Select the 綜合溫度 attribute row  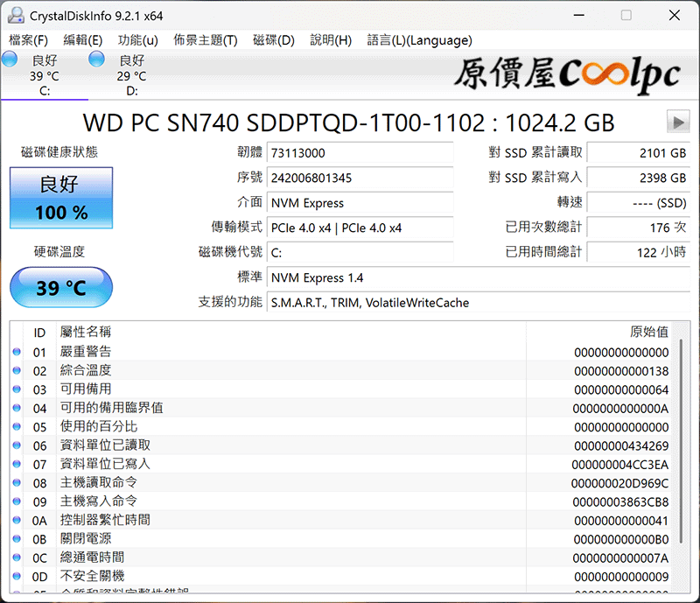click(x=341, y=371)
